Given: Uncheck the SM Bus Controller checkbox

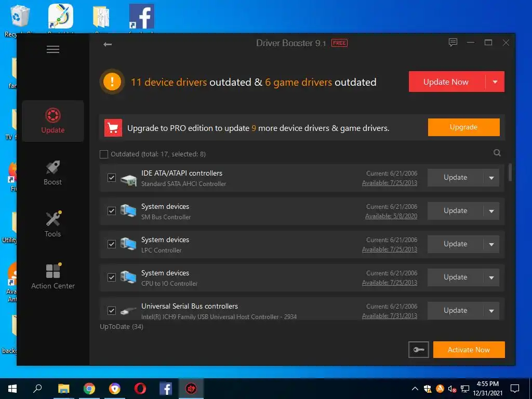Looking at the screenshot, I should tap(112, 211).
